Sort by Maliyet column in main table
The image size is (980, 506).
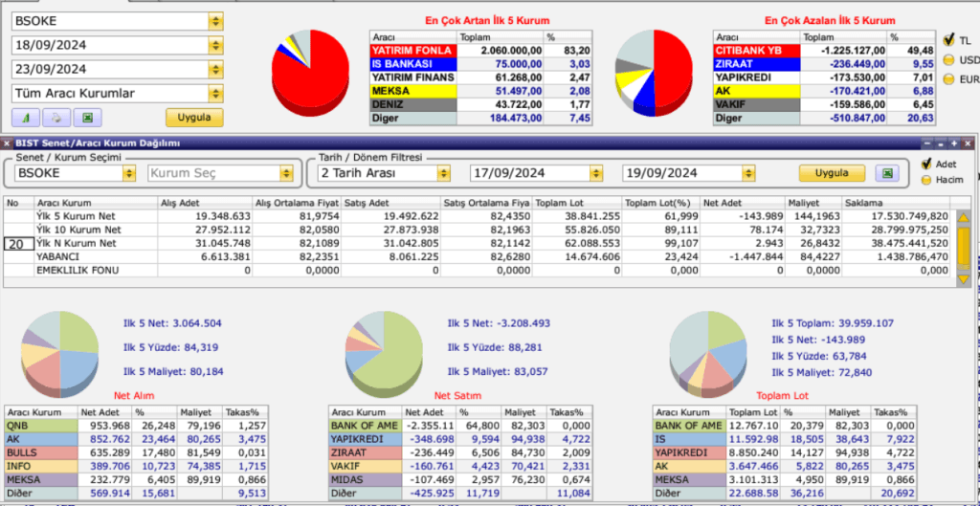coord(813,203)
